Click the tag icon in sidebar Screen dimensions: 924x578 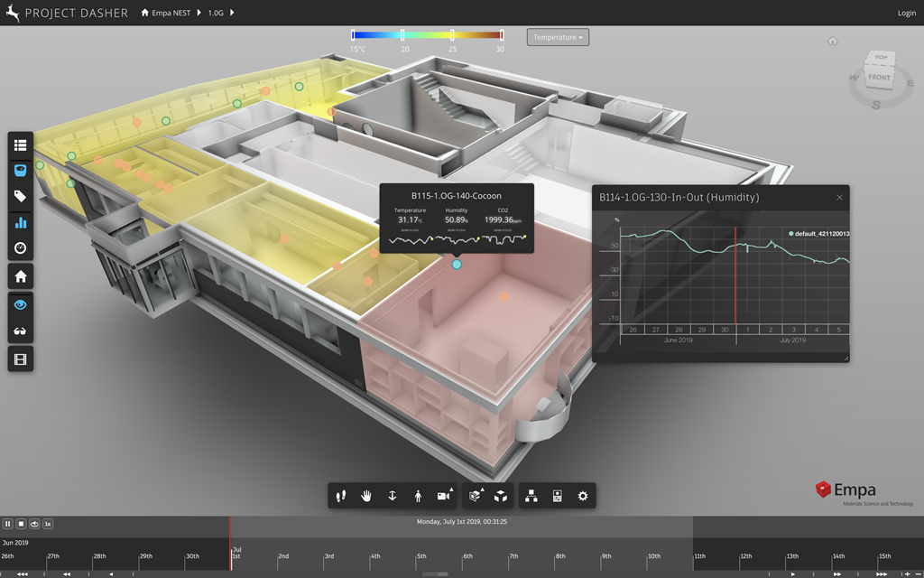[x=20, y=196]
